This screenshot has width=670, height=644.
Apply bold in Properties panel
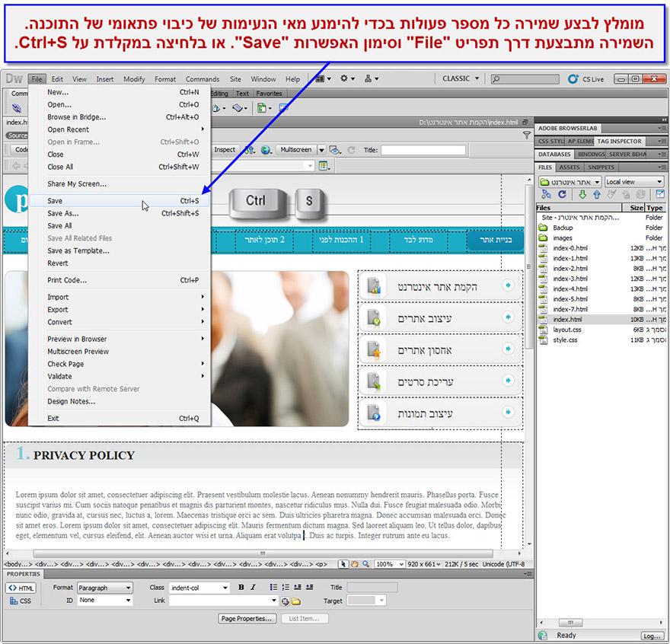coord(241,588)
